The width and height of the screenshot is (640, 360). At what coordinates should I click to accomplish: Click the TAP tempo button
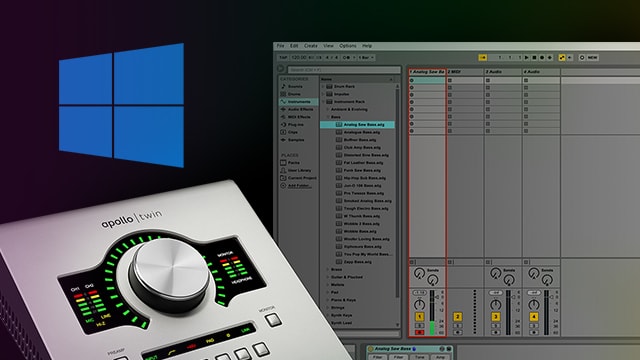pyautogui.click(x=283, y=58)
